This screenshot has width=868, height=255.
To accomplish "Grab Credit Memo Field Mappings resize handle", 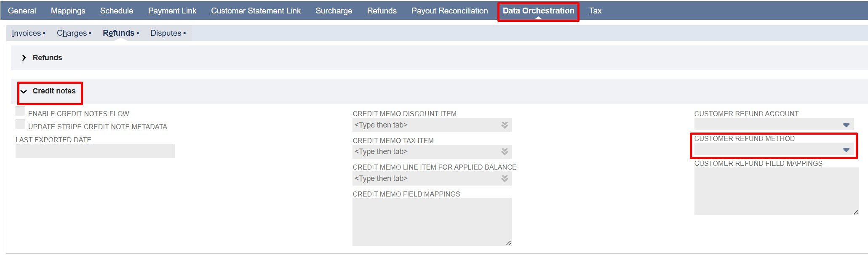I will [508, 243].
